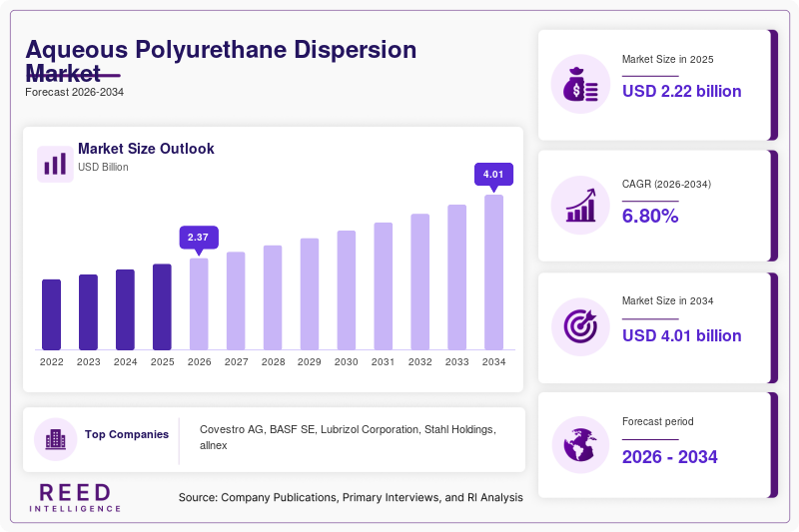Image resolution: width=799 pixels, height=532 pixels.
Task: Click the 2030 bar in the chart
Action: (x=347, y=290)
